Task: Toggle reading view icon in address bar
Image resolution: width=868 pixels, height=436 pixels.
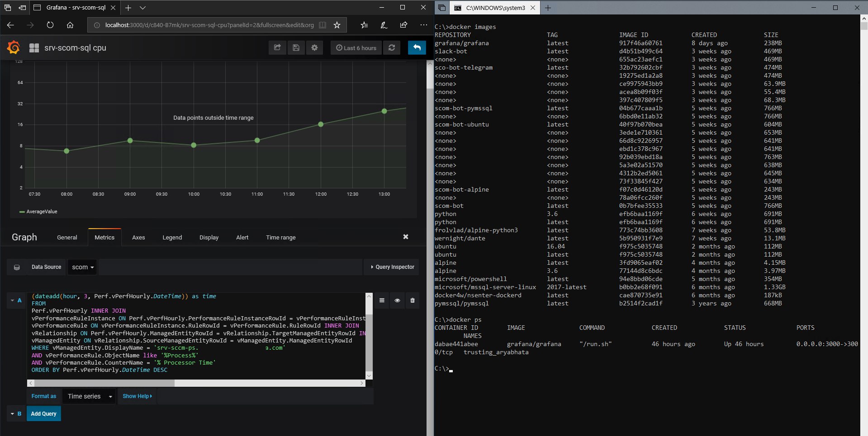Action: 323,25
